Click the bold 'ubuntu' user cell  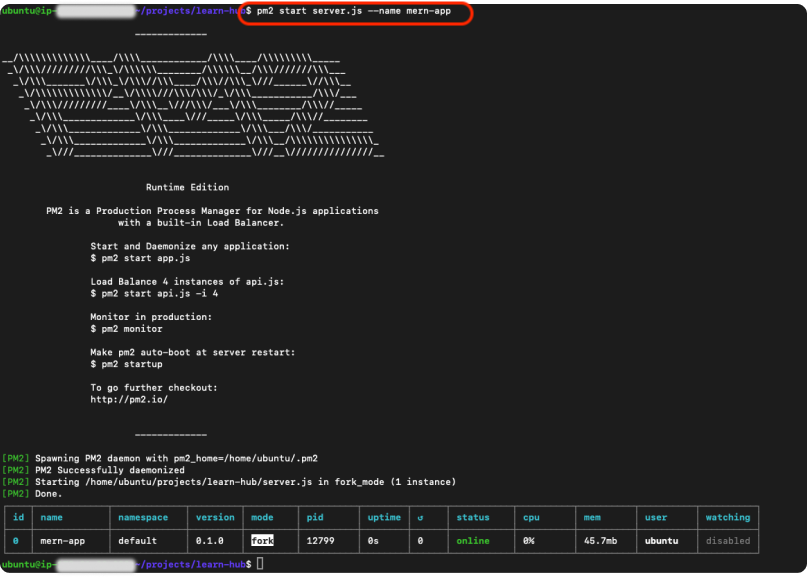tap(661, 541)
